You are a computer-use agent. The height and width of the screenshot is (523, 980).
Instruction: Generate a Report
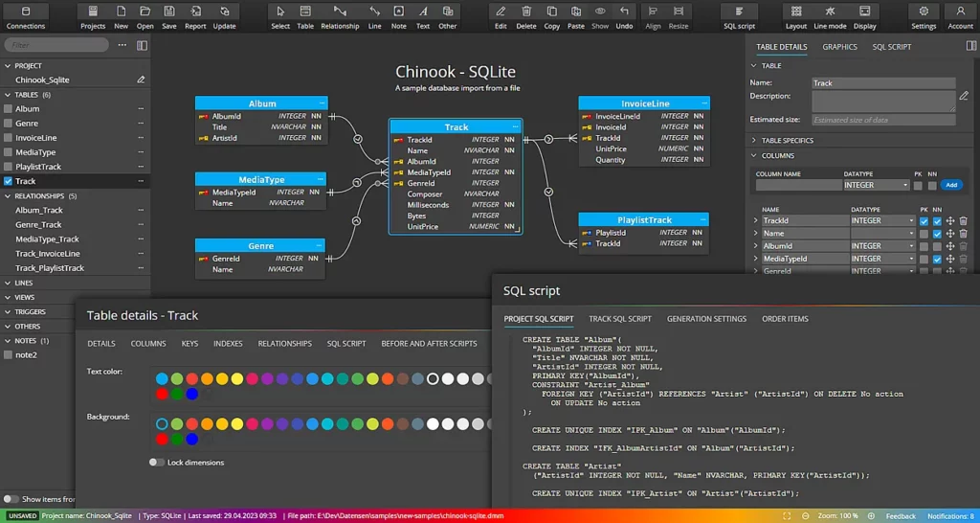coord(195,17)
